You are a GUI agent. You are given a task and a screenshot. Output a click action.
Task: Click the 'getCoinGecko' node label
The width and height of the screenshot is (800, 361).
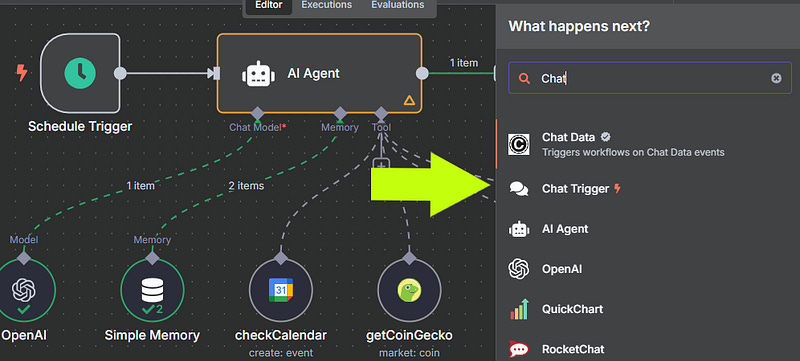pos(409,336)
